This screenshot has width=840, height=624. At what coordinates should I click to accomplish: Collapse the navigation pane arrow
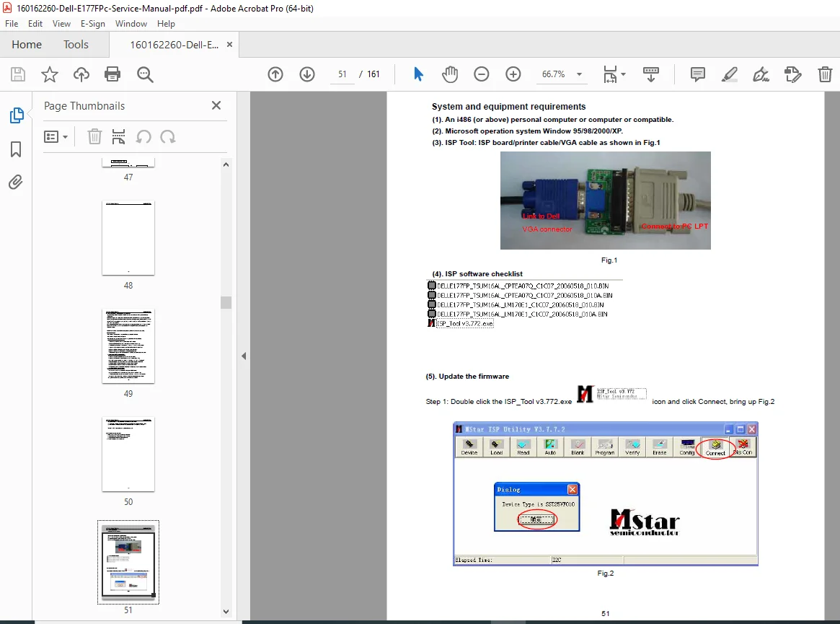tap(244, 356)
